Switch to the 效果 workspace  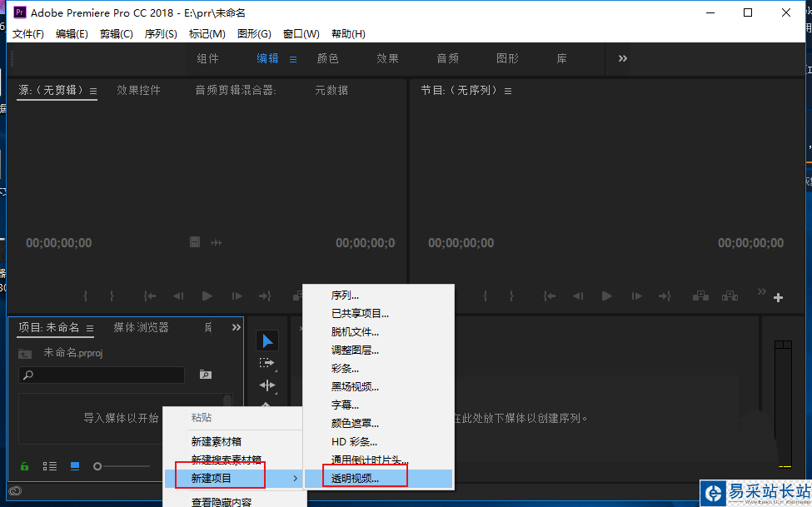387,58
